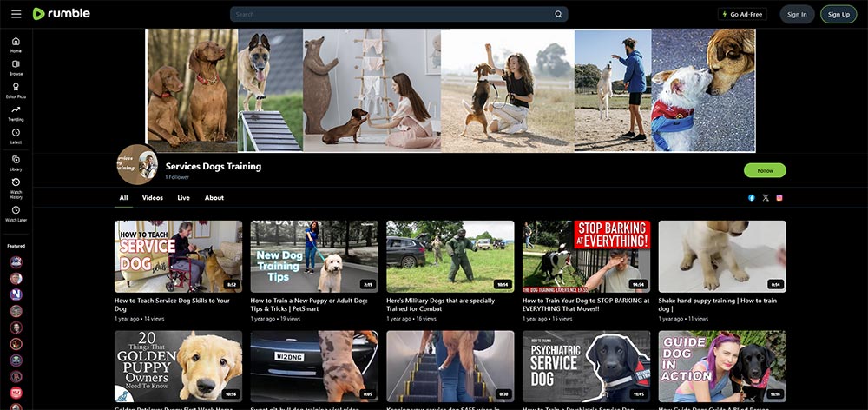
Task: Click title 'How to Train Your Dog to STOP BARKING'
Action: click(586, 304)
